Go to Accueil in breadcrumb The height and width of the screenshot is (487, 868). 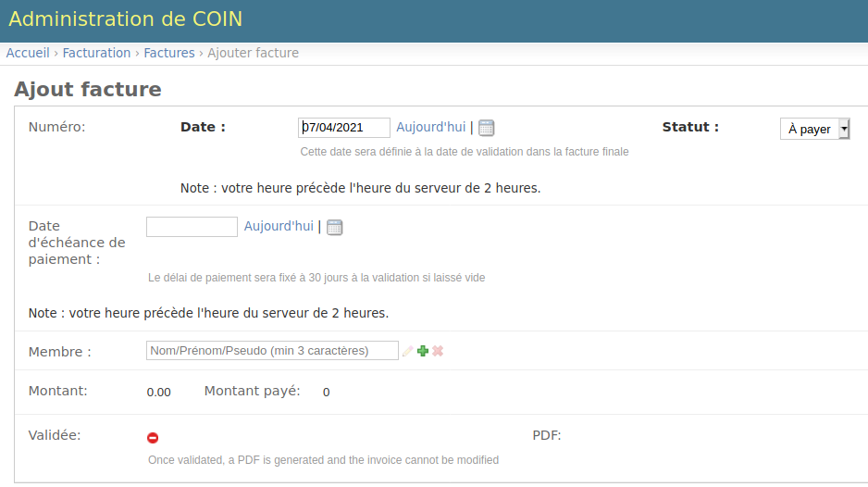28,53
